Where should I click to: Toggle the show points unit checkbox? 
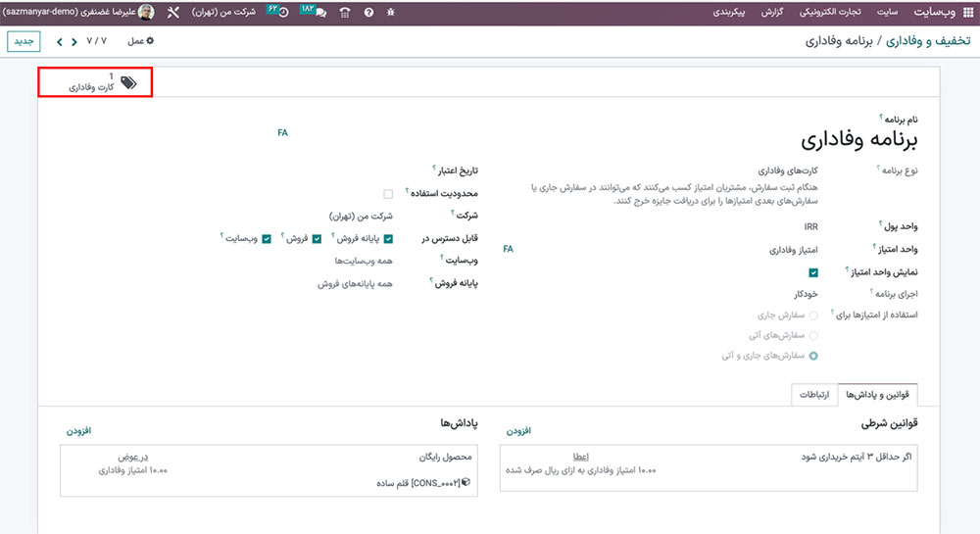(813, 273)
